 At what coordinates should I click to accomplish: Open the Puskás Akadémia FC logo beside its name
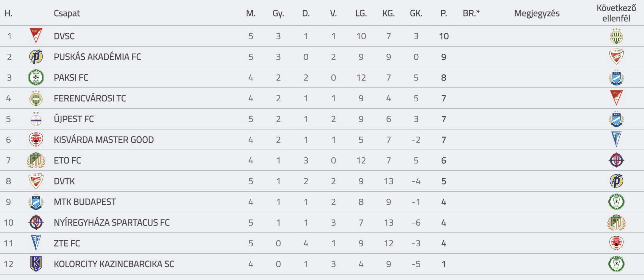coord(36,57)
